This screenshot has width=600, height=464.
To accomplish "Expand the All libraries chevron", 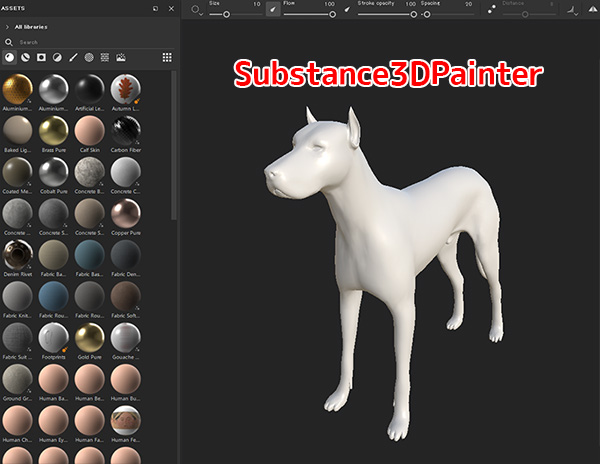I will (8, 27).
